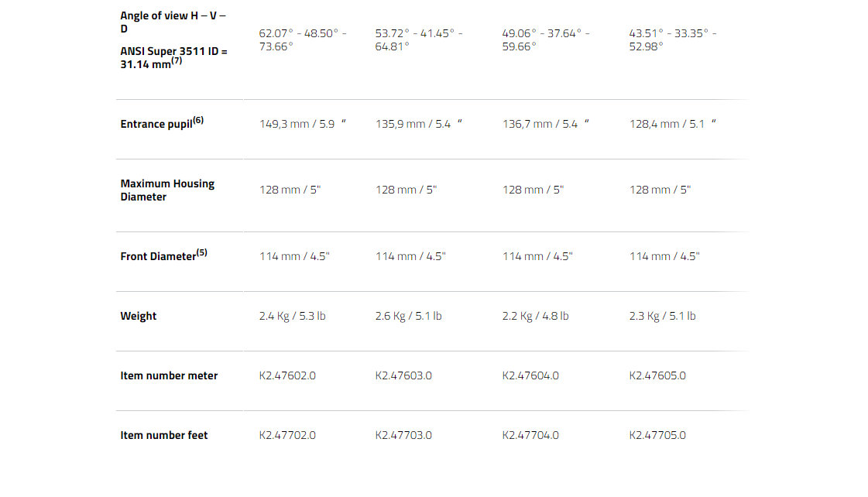This screenshot has height=497, width=868.
Task: Click feet item number K2.47705.0
Action: click(x=657, y=436)
